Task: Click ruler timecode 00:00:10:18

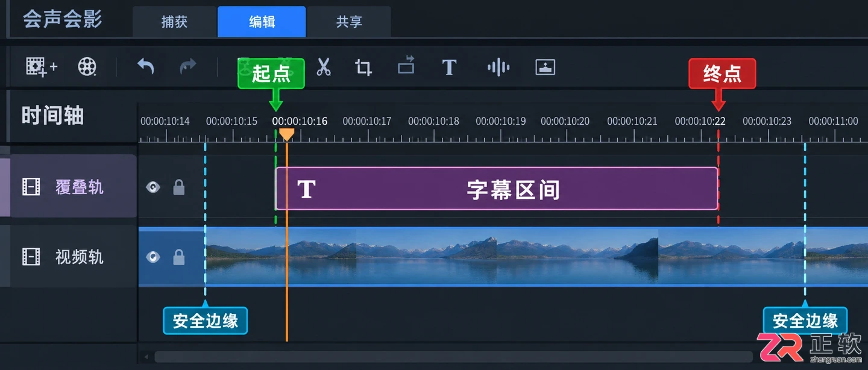Action: [435, 121]
